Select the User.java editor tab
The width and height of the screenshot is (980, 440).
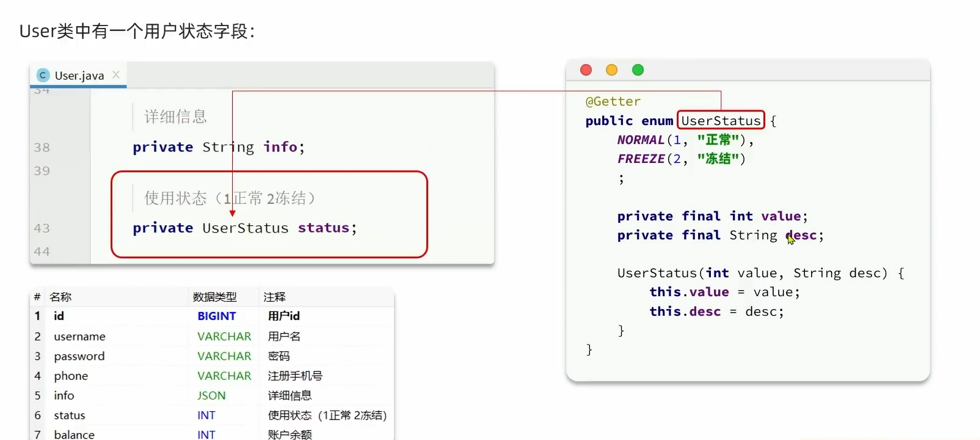79,76
